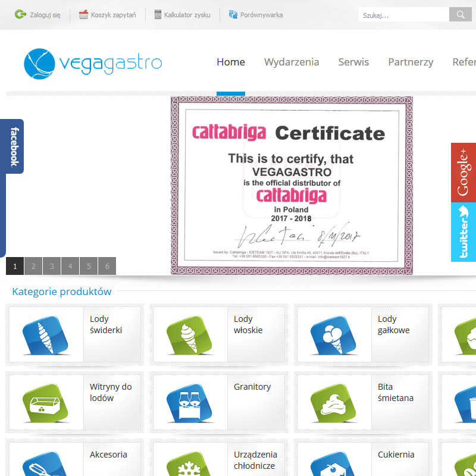Screen dimensions: 476x476
Task: Switch to slide 5 of the banner
Action: point(89,266)
